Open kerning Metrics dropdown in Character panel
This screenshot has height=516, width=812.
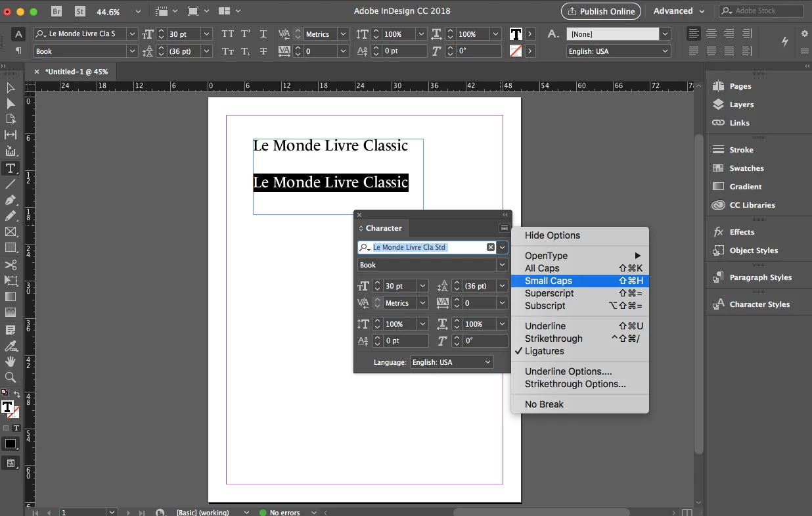coord(423,303)
